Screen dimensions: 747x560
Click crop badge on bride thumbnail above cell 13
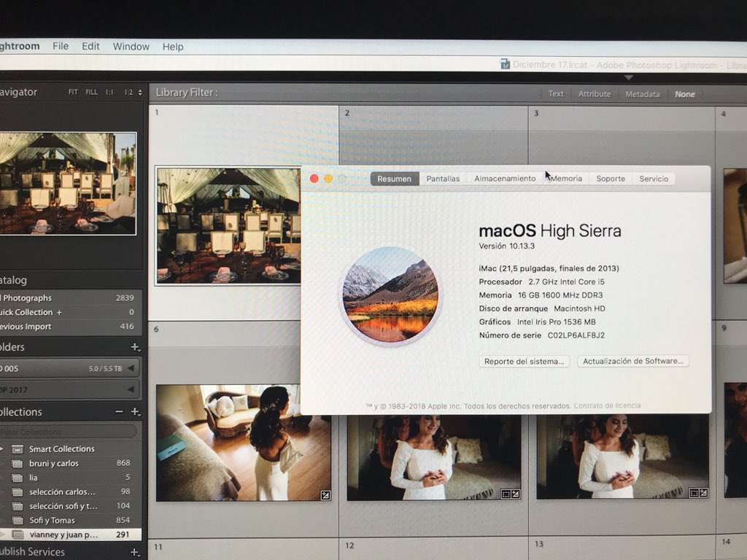[x=694, y=493]
